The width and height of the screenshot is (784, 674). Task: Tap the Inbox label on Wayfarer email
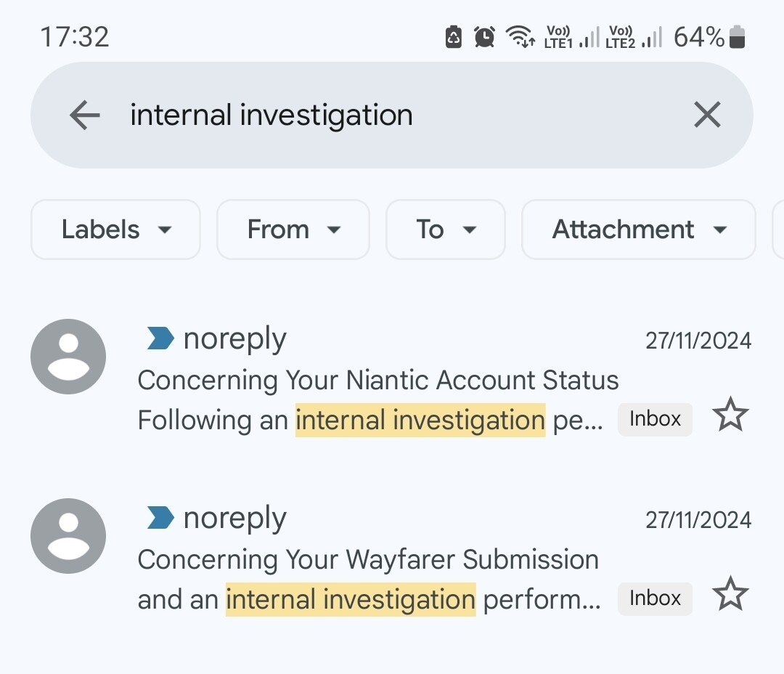pos(655,598)
